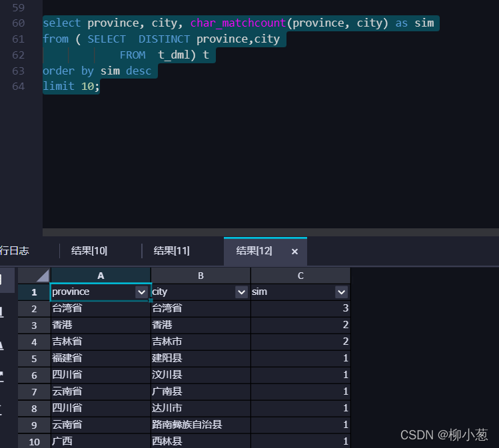Viewport: 499px width, 448px height.
Task: Switch to the 结果[11] tab
Action: 171,251
